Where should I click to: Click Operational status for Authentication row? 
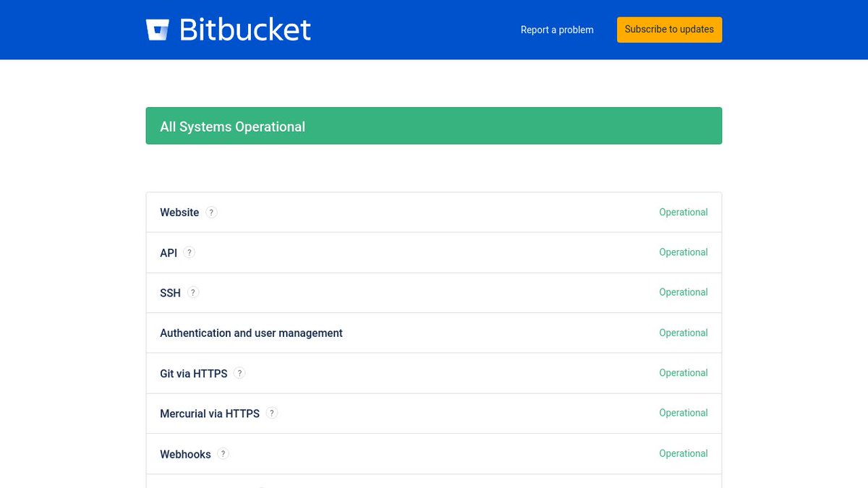[684, 333]
